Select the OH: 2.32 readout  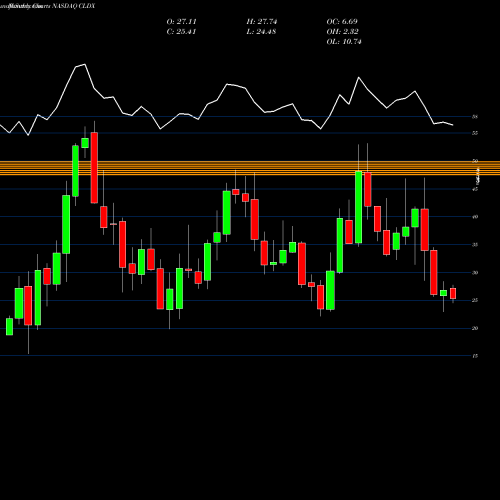tap(342, 32)
